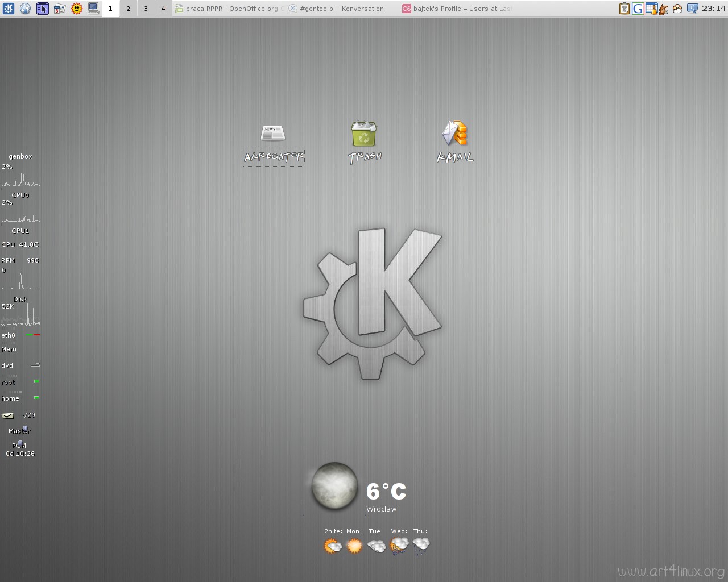Open the Kontact calendar and mail launcher

point(59,9)
